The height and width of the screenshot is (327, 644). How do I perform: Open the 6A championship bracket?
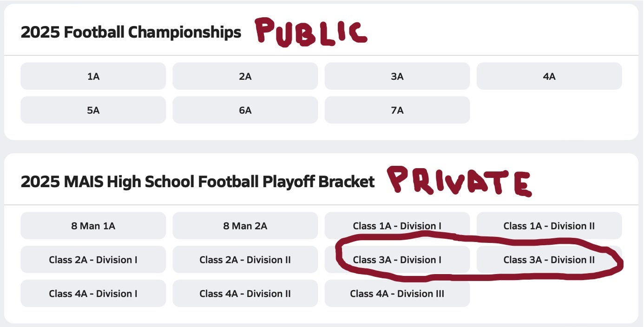click(x=245, y=110)
